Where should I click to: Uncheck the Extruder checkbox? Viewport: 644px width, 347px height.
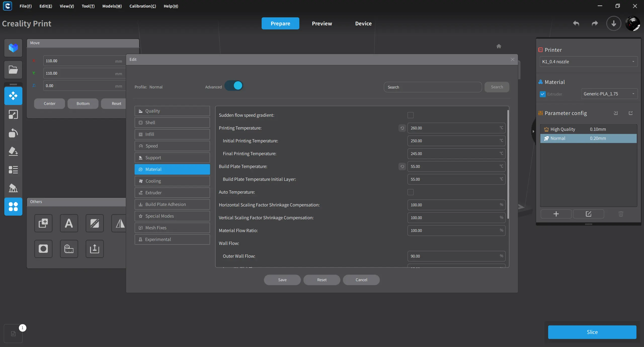[543, 94]
